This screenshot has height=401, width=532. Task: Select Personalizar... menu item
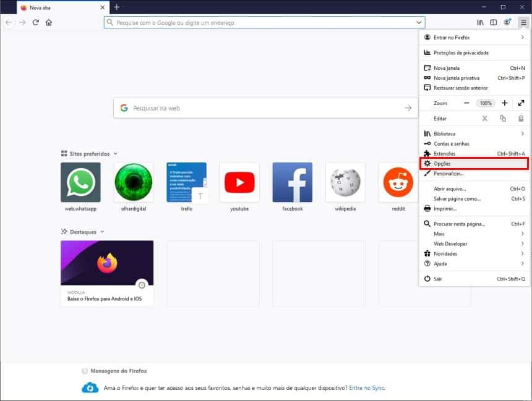(474, 173)
